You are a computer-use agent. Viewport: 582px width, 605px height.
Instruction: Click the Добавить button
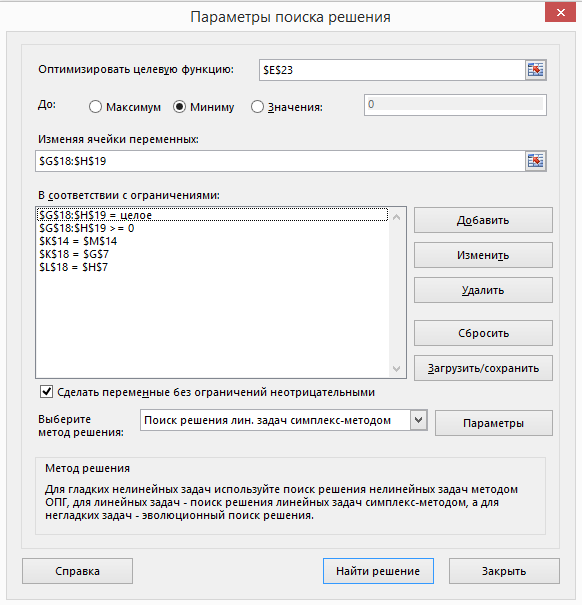pyautogui.click(x=483, y=220)
